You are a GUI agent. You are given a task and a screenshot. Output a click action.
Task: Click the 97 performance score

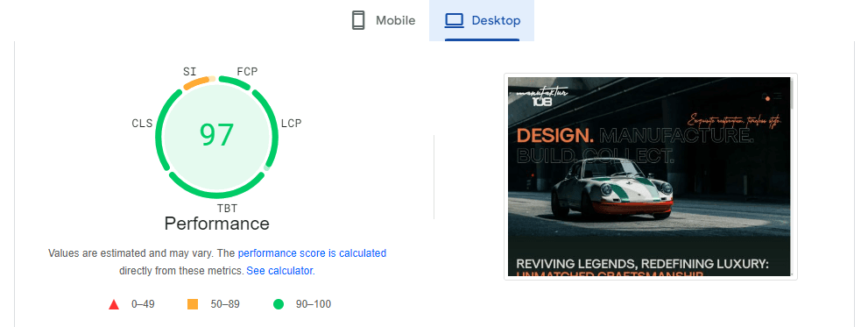[217, 135]
